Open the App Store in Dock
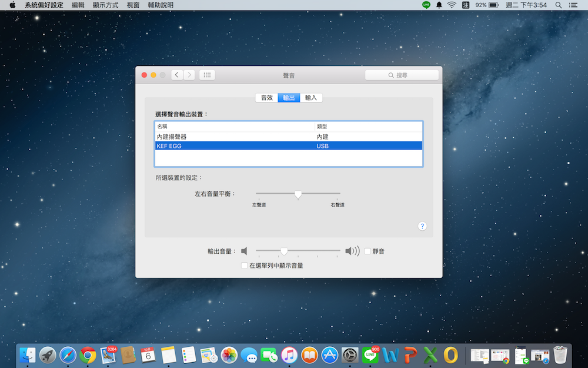The width and height of the screenshot is (588, 368). (330, 354)
